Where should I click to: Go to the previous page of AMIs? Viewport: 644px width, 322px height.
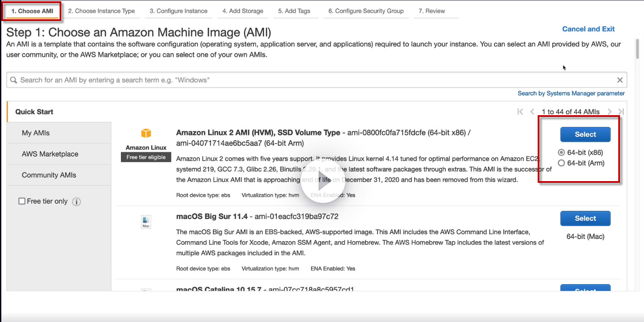(532, 112)
